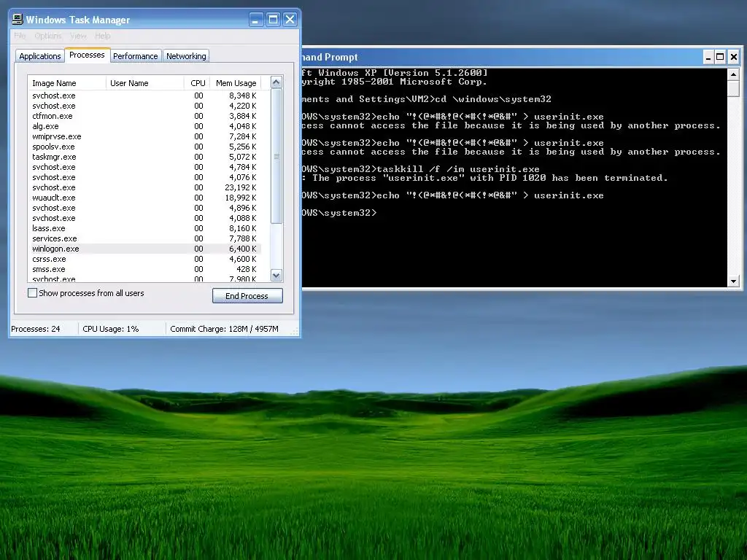Select the lsass.exe process
This screenshot has width=747, height=560.
144,228
